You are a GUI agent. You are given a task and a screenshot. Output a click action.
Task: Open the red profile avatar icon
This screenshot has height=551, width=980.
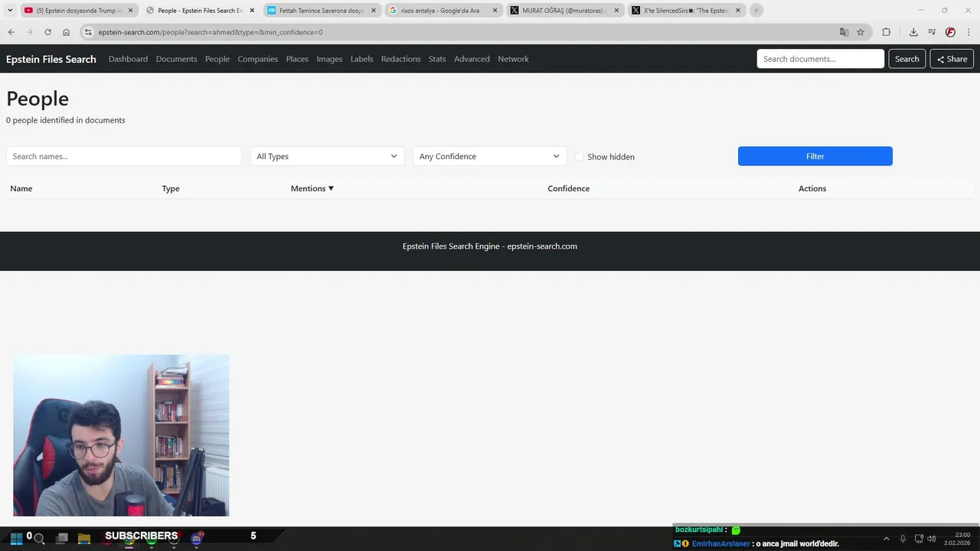coord(950,32)
